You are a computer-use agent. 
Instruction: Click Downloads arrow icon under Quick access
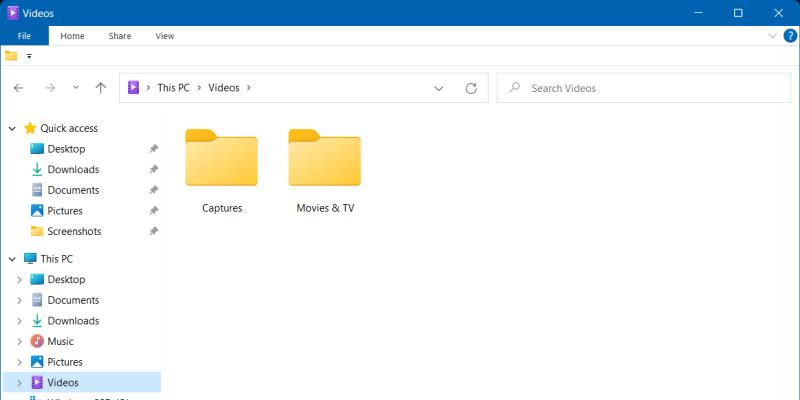[37, 169]
